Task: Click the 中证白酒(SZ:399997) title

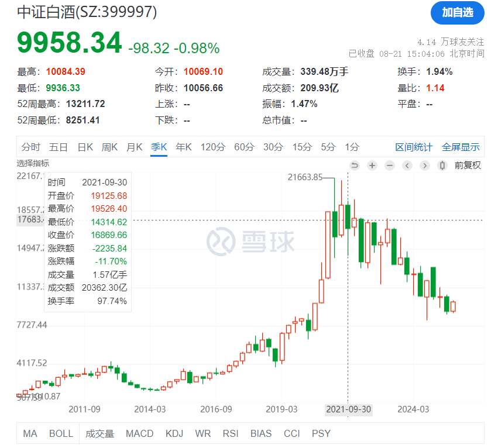Action: coord(87,12)
